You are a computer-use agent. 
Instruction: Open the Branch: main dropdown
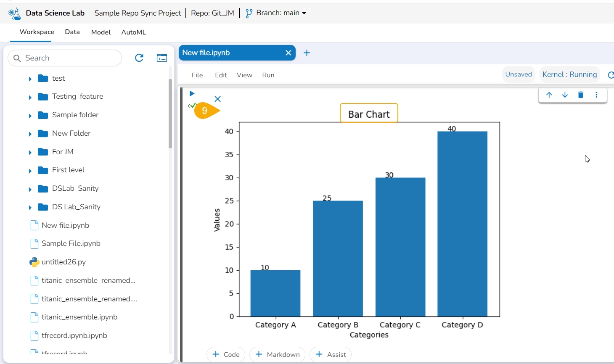[295, 13]
